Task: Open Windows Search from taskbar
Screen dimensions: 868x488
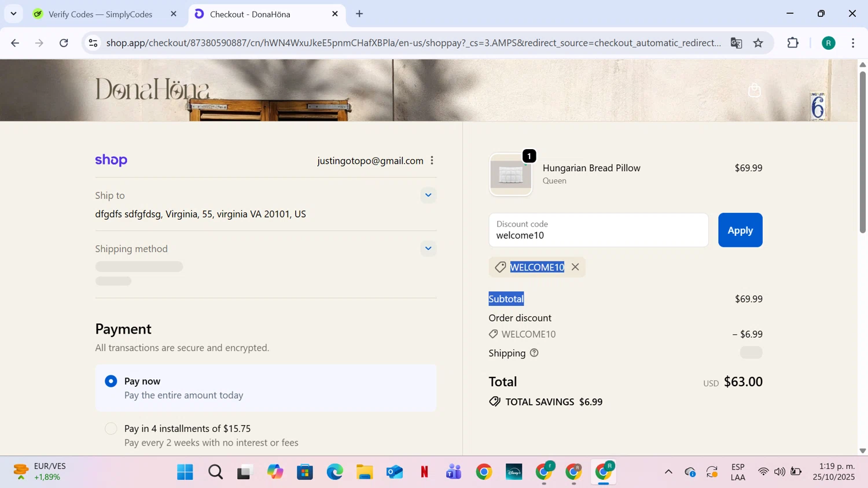Action: 215,472
